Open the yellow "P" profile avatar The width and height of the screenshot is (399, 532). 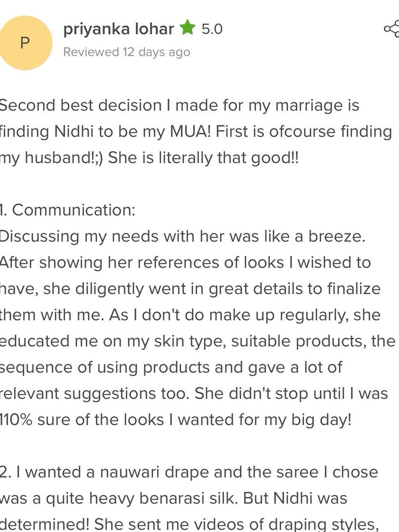pos(25,43)
